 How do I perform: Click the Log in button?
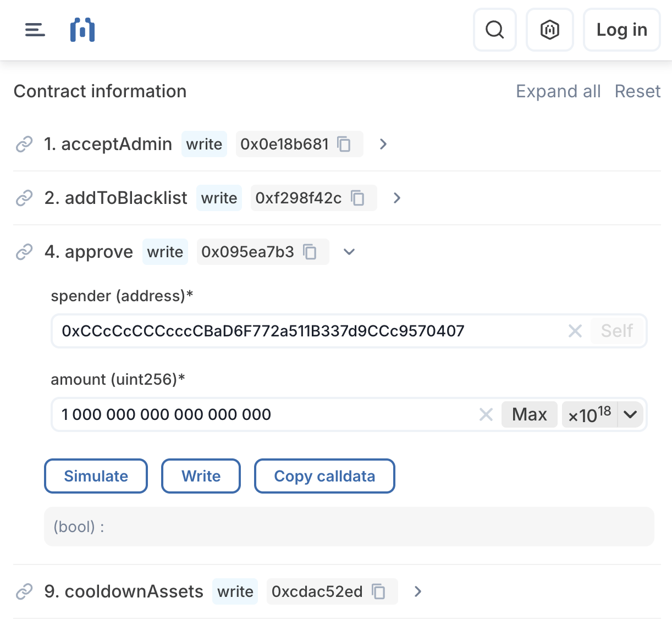pyautogui.click(x=621, y=30)
